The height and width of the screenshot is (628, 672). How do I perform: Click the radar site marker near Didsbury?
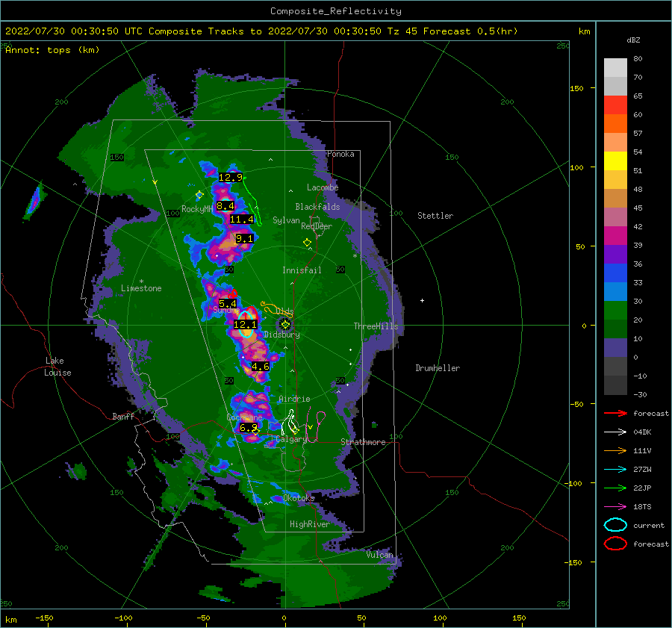tap(285, 325)
